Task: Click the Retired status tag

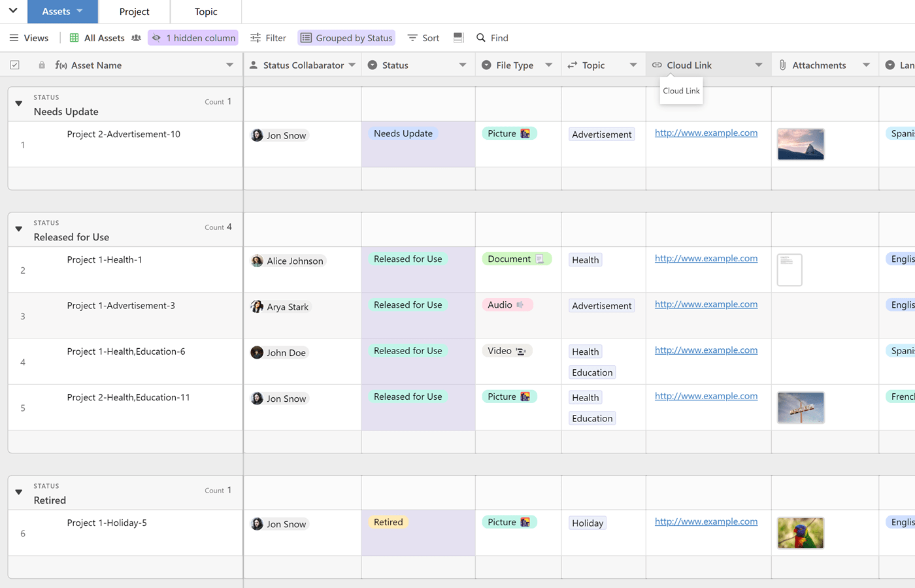Action: click(x=388, y=522)
